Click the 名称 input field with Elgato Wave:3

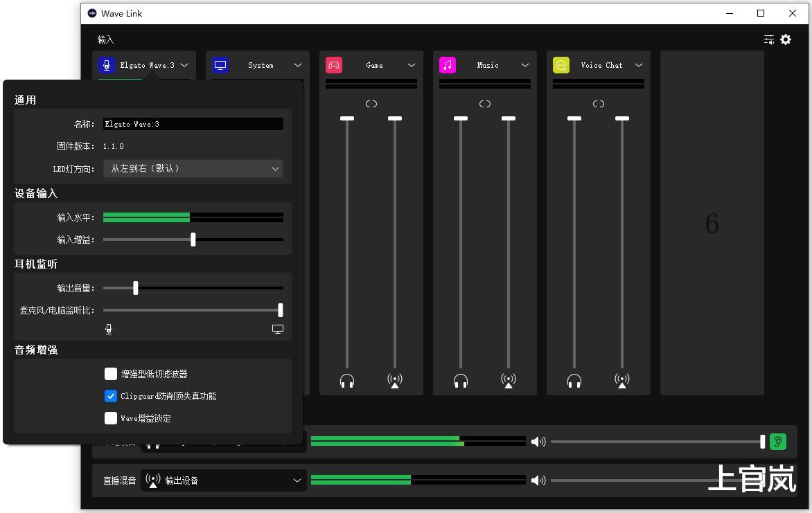[193, 124]
